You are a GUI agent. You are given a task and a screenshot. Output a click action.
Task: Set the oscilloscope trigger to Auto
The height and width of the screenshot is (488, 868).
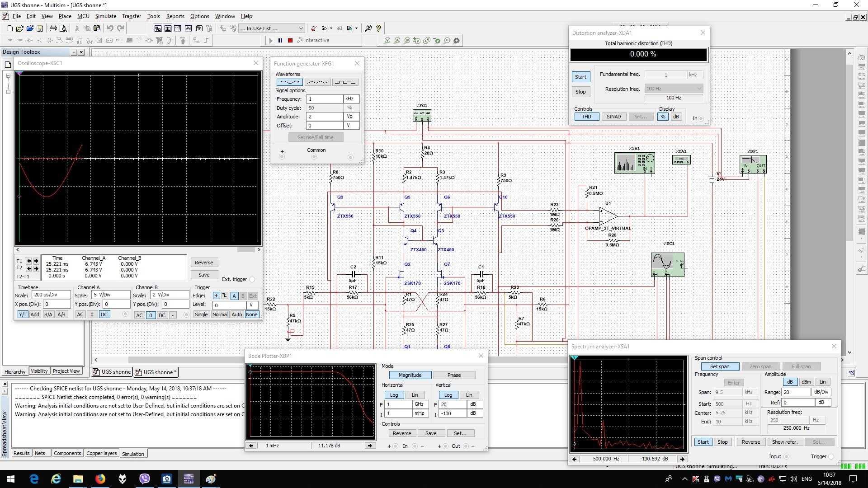click(236, 314)
